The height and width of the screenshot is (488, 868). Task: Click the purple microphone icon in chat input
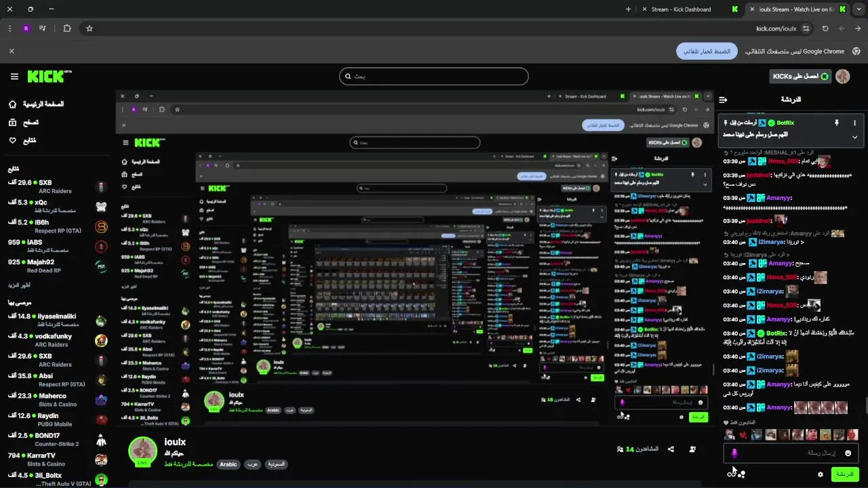click(734, 453)
